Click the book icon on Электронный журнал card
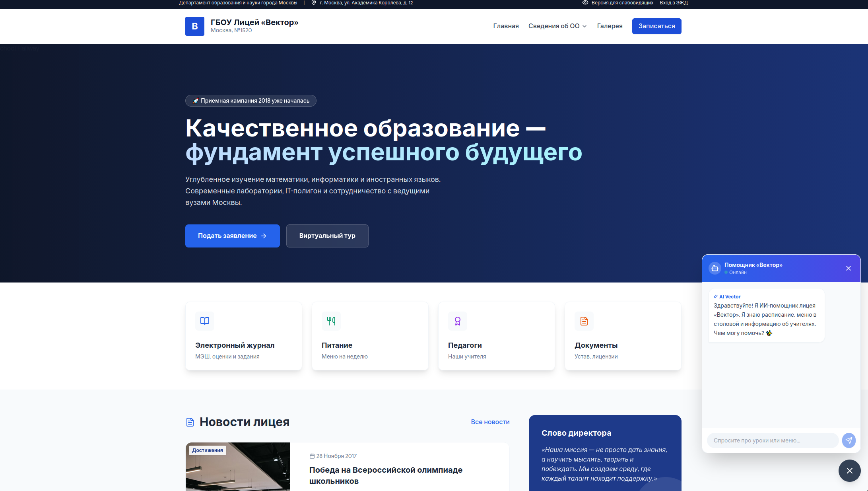This screenshot has height=491, width=868. pyautogui.click(x=205, y=321)
